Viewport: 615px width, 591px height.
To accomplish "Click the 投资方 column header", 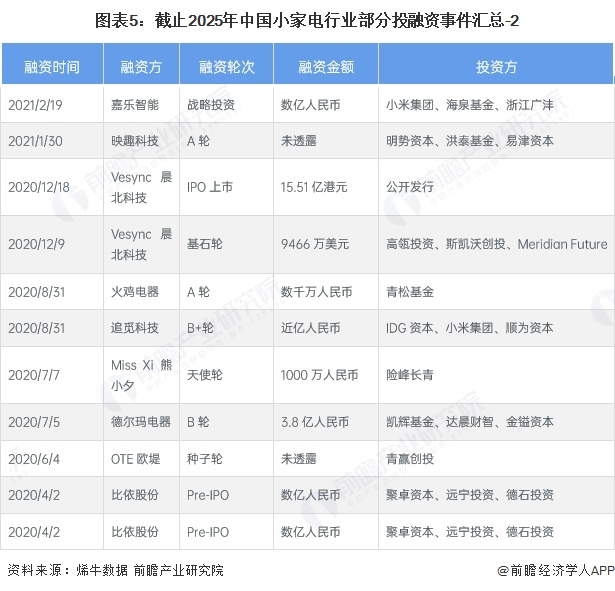I will tap(496, 67).
